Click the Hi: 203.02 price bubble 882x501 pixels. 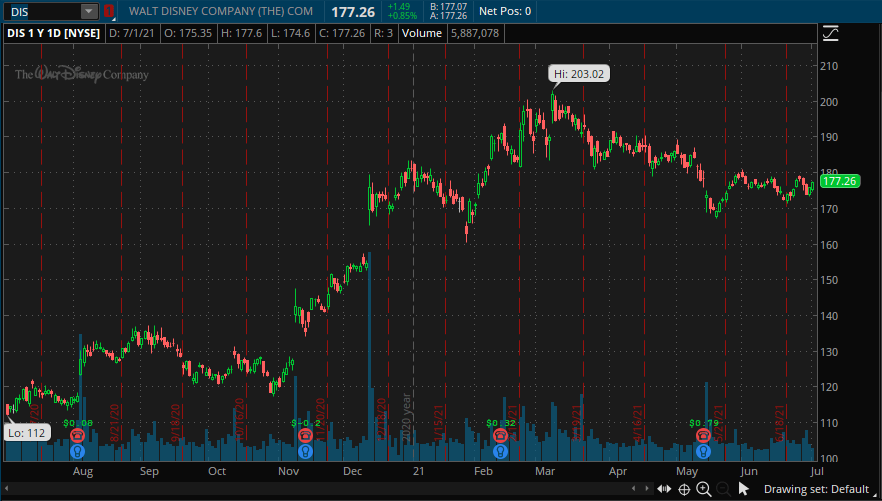tap(579, 74)
